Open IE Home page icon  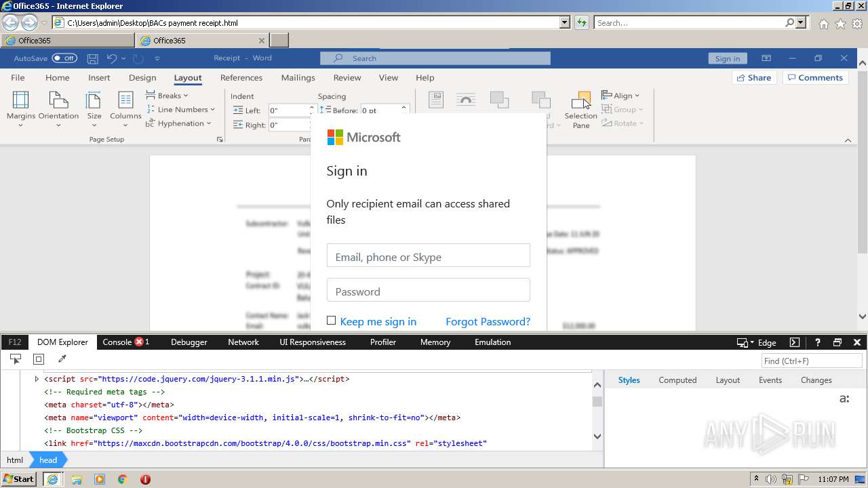tap(823, 24)
